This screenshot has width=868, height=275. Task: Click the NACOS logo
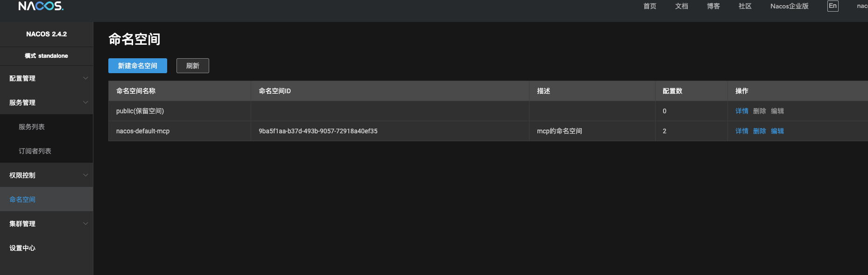click(x=41, y=6)
